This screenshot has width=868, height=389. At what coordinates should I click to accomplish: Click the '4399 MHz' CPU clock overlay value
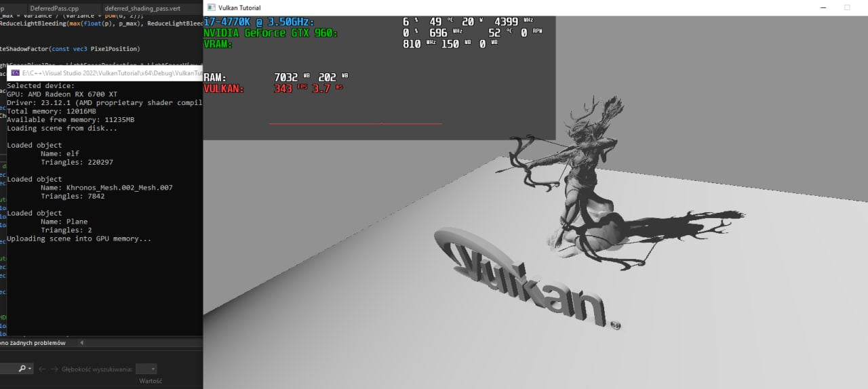click(x=514, y=22)
